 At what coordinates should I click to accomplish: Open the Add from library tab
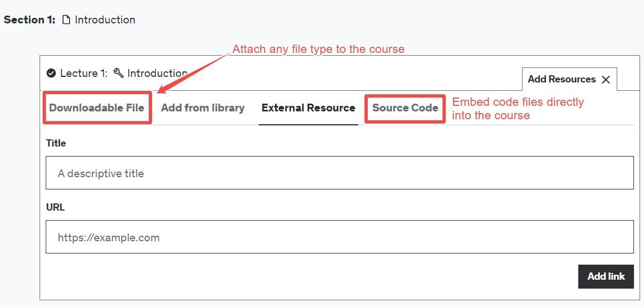(203, 108)
